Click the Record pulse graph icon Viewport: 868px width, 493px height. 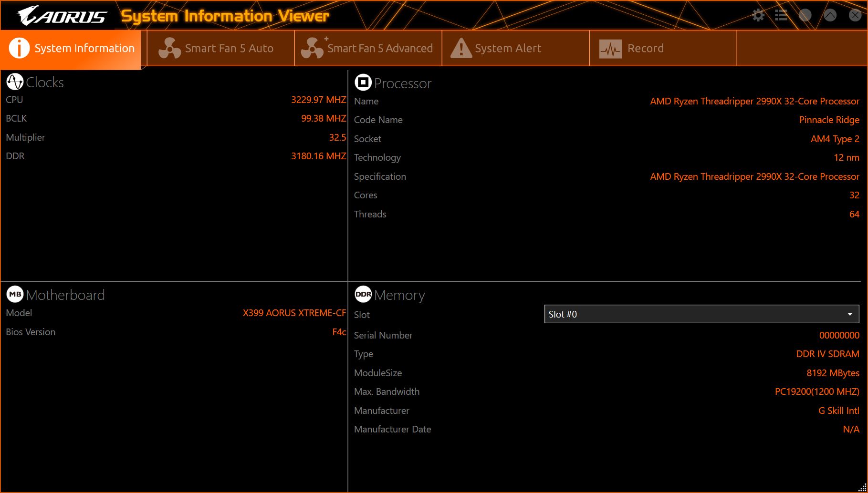pyautogui.click(x=610, y=49)
